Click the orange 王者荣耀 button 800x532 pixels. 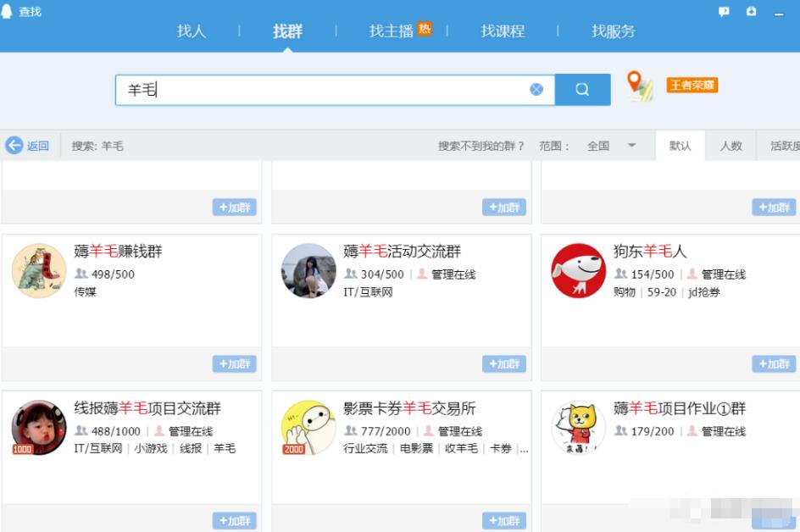point(691,85)
